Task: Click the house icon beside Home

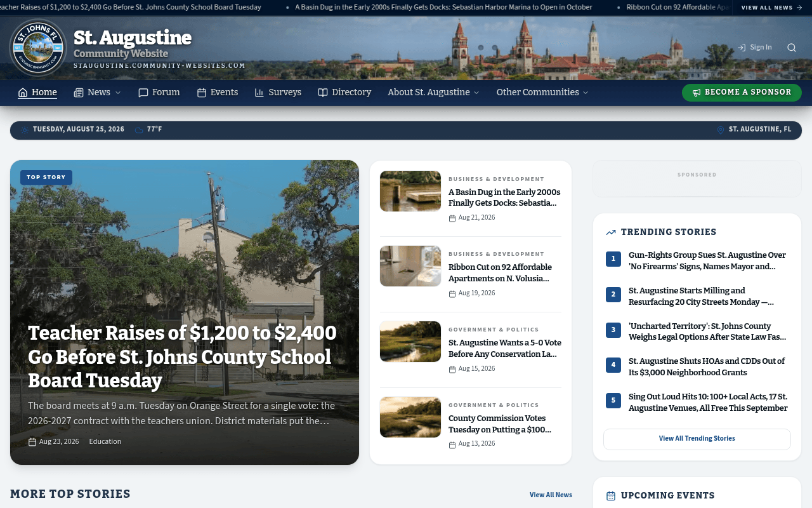Action: click(23, 93)
